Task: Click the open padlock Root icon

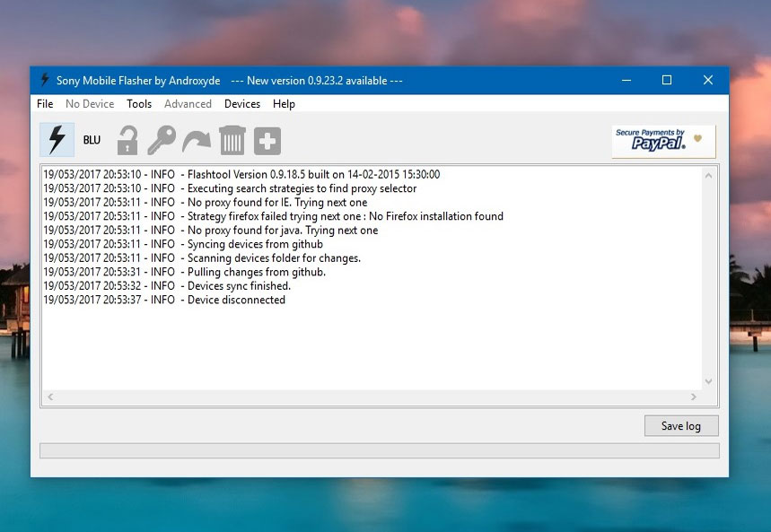Action: pos(127,141)
